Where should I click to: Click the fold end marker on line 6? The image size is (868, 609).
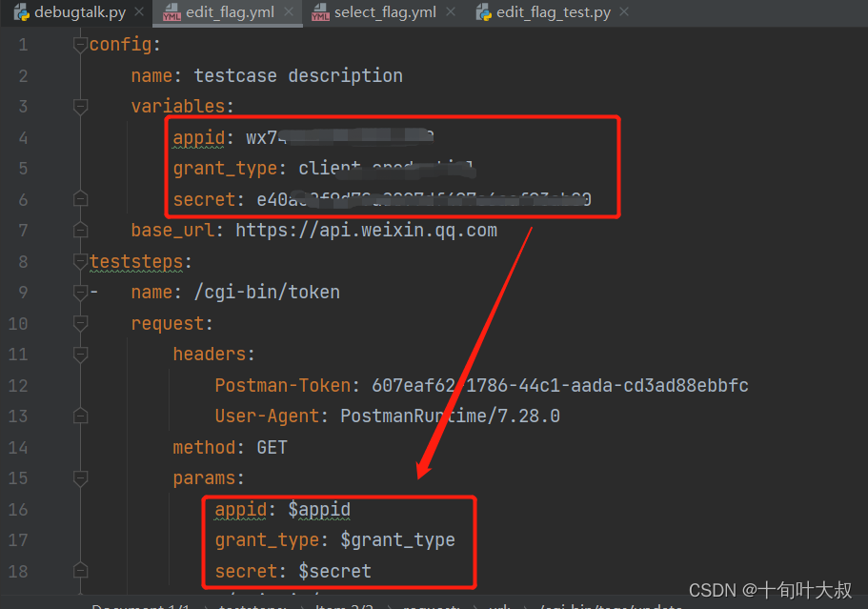[x=80, y=199]
